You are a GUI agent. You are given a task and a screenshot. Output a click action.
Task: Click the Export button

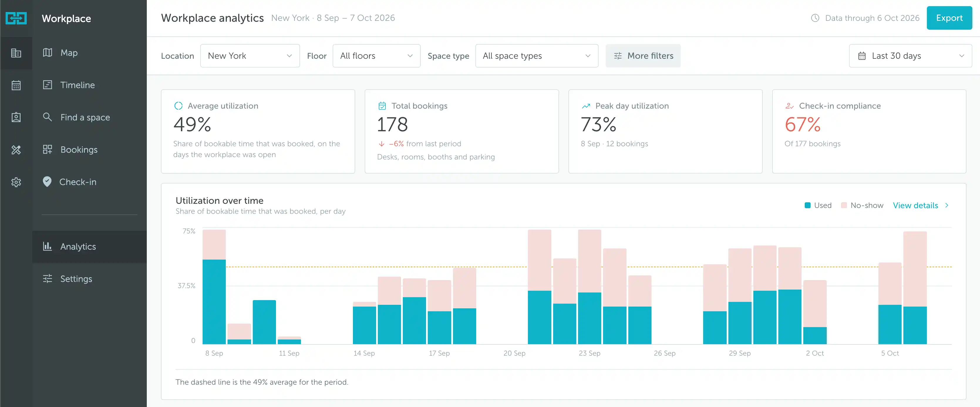point(949,18)
